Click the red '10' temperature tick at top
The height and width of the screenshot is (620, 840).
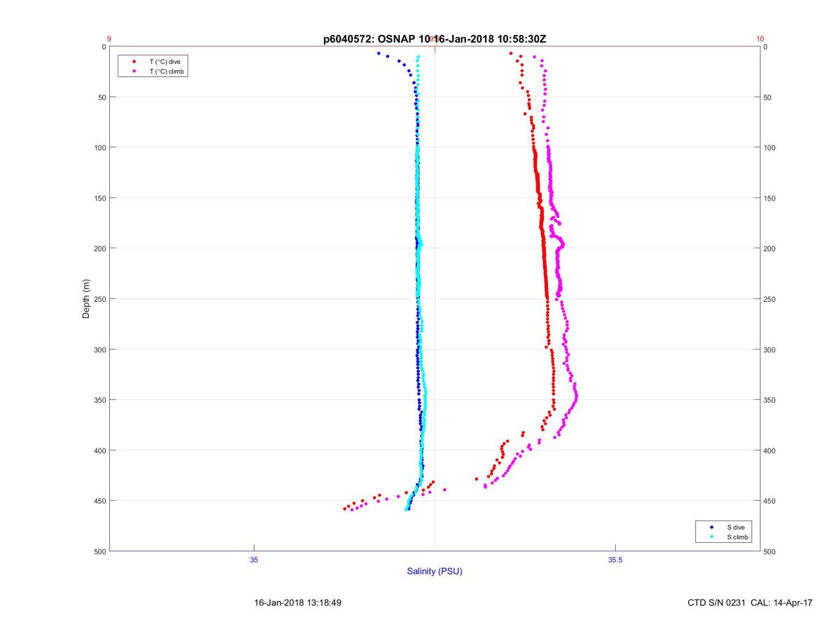click(x=760, y=39)
